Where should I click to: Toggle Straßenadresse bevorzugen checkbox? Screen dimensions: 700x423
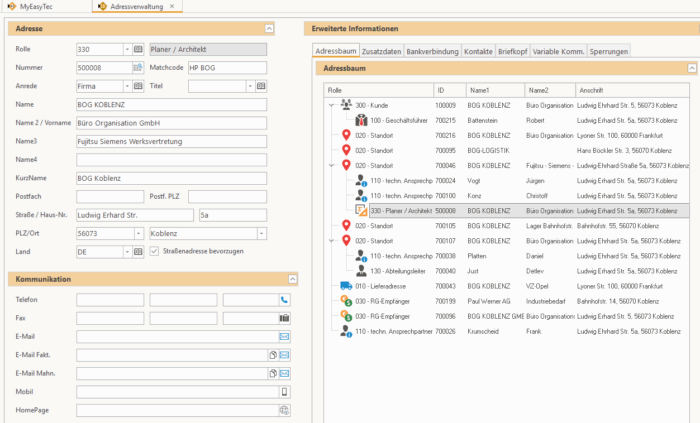[x=154, y=251]
